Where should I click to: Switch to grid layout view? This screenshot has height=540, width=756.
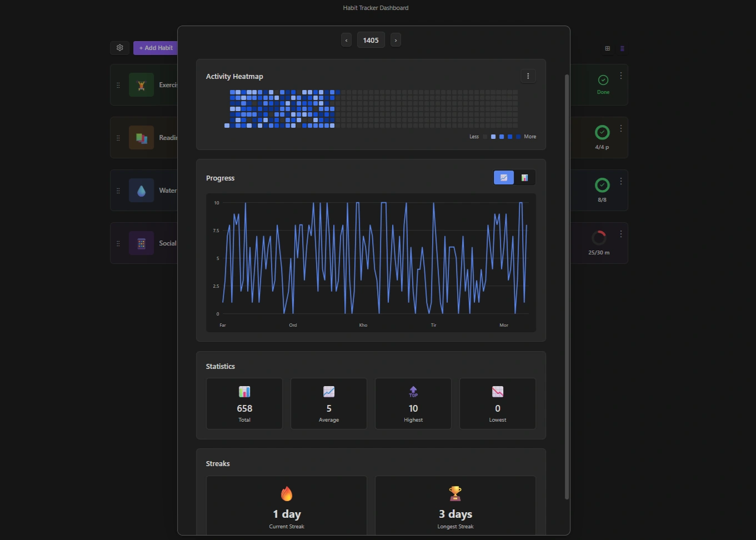tap(608, 48)
